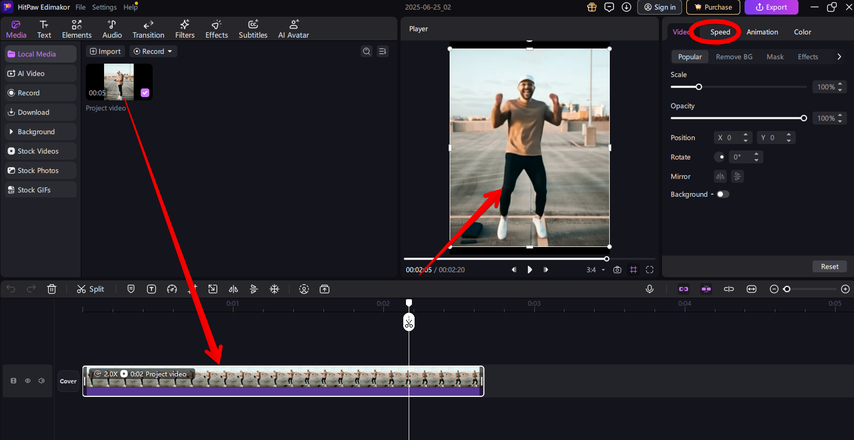Click the Purchase button

(x=713, y=7)
